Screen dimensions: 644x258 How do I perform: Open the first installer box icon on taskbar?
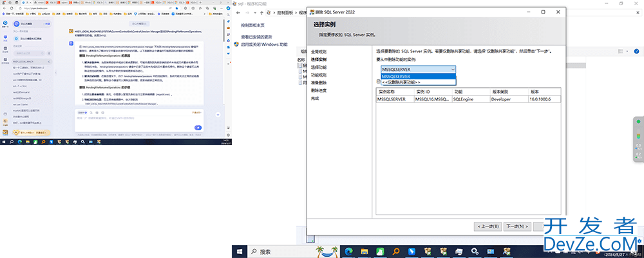coord(428,251)
